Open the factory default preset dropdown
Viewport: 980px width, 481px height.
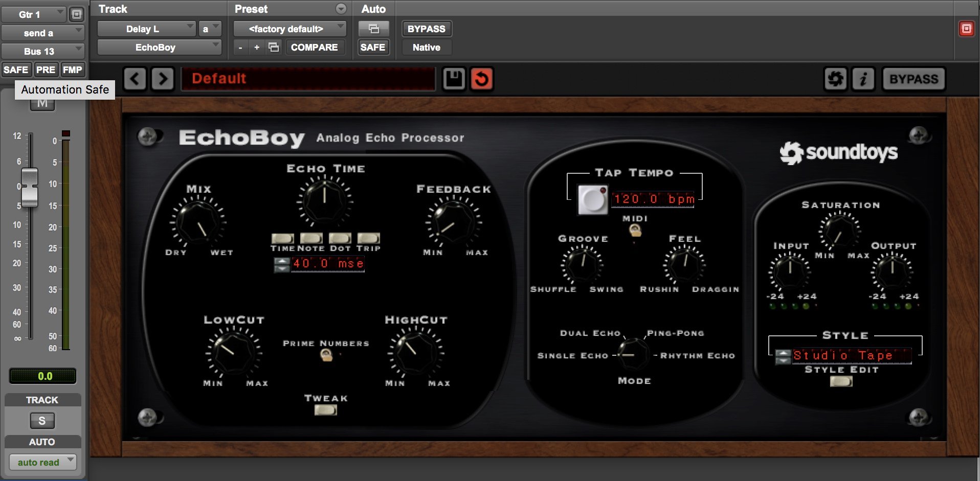(289, 29)
